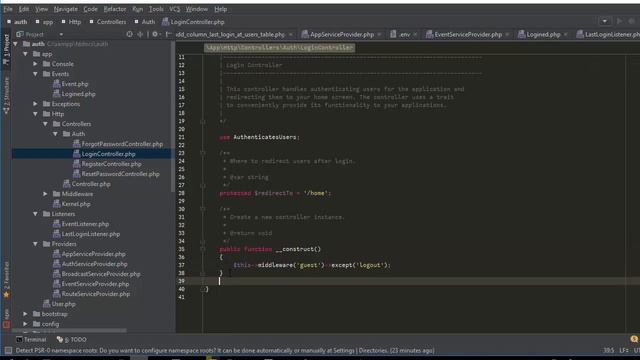Select RegisterController.php file

point(107,164)
